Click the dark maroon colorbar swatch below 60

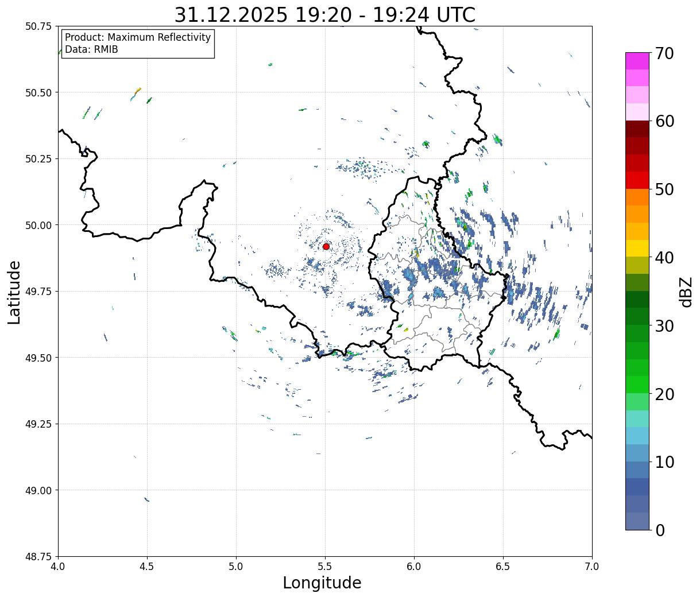pos(637,129)
